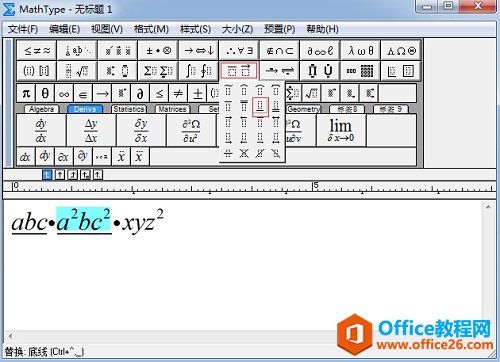The height and width of the screenshot is (362, 500).
Task: Click the underbar and overbar templates palette button
Action: (239, 71)
